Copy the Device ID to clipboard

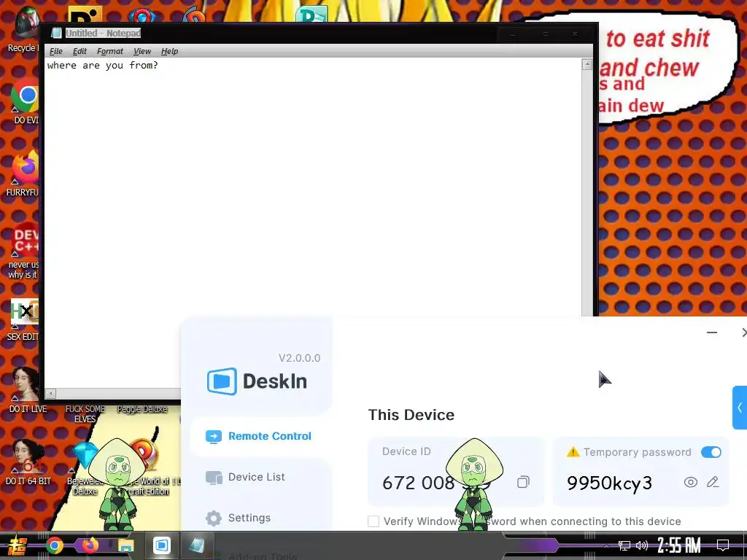click(x=523, y=482)
